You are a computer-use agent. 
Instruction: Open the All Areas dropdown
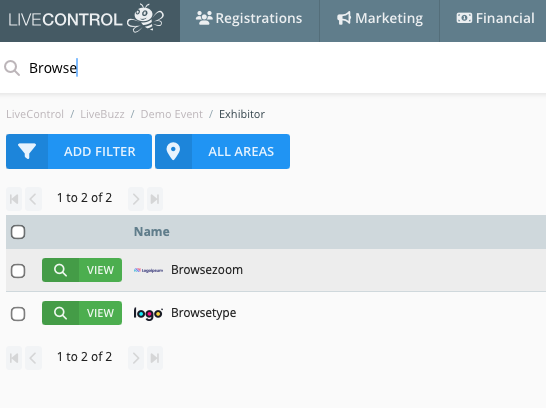[x=223, y=151]
